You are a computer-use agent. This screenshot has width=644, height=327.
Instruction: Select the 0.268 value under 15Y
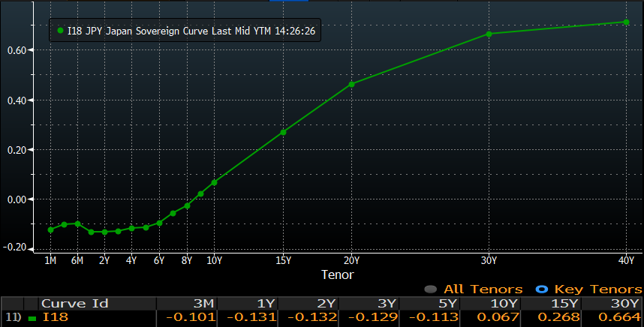tap(558, 317)
